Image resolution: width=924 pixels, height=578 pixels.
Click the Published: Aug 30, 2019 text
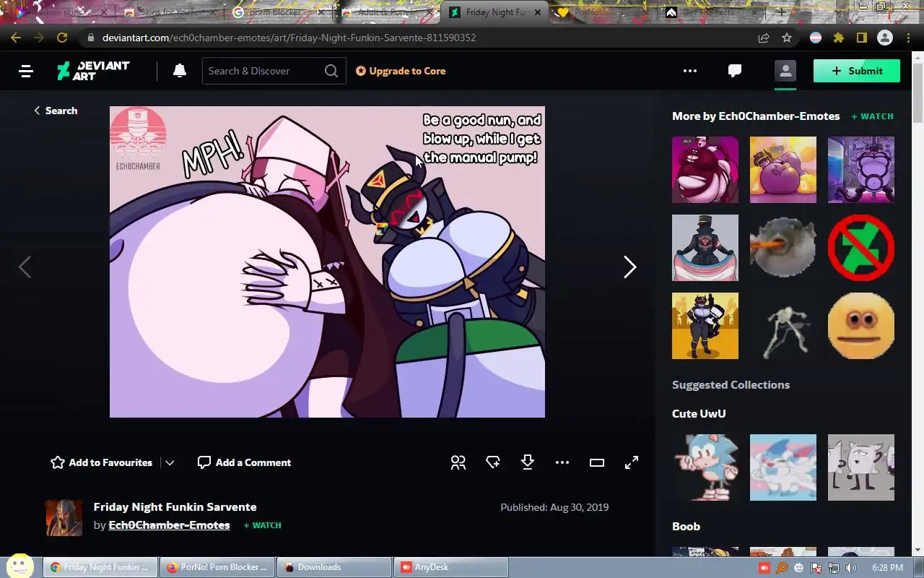[554, 507]
